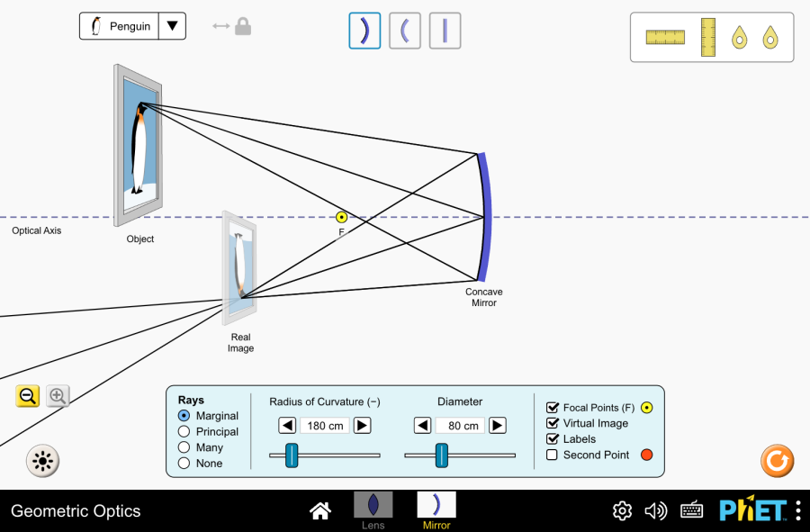
Task: Select the convex mirror shape icon
Action: [x=405, y=31]
